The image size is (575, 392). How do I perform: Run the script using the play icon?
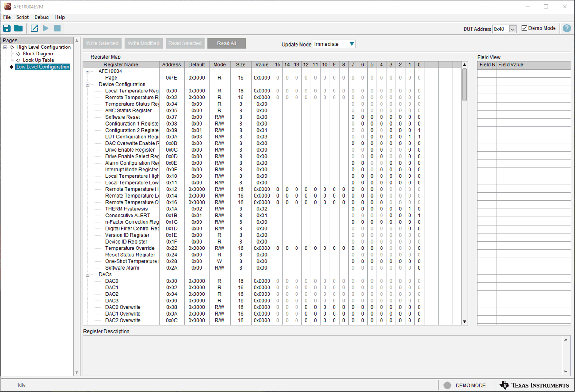point(46,28)
